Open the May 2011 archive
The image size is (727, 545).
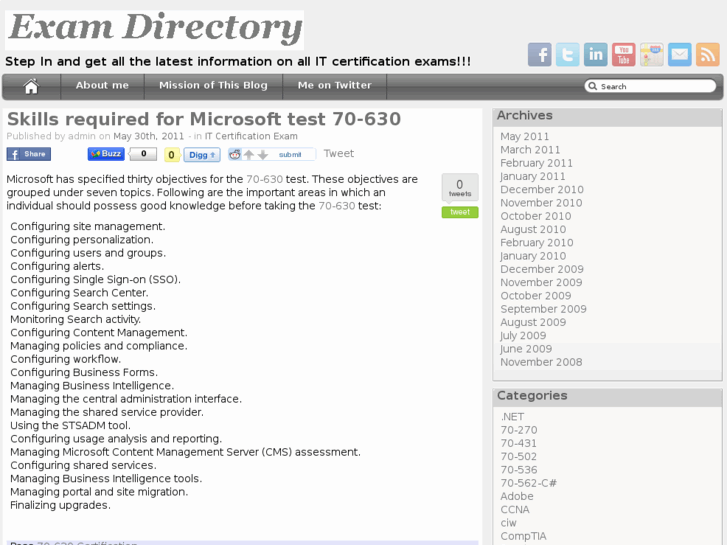[x=524, y=136]
